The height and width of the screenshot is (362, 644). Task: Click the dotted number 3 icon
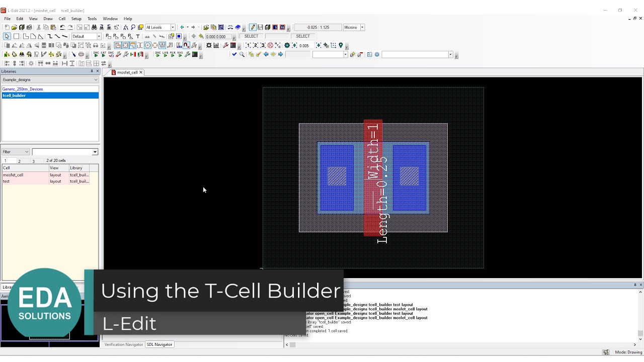263,45
